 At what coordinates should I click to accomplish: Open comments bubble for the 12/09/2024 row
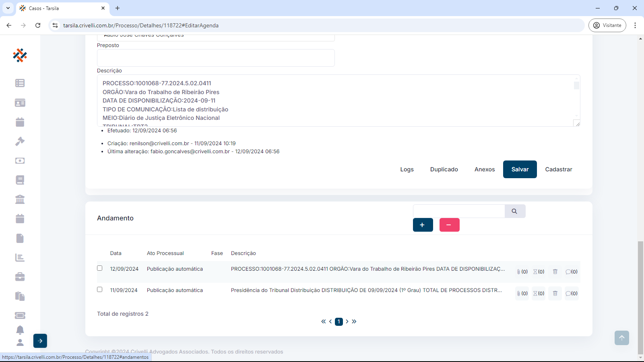tap(571, 271)
